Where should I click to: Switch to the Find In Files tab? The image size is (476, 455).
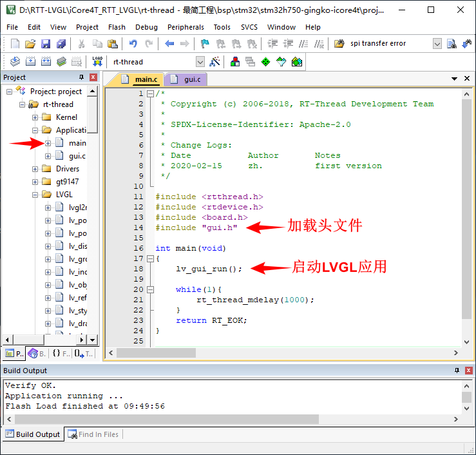point(94,434)
